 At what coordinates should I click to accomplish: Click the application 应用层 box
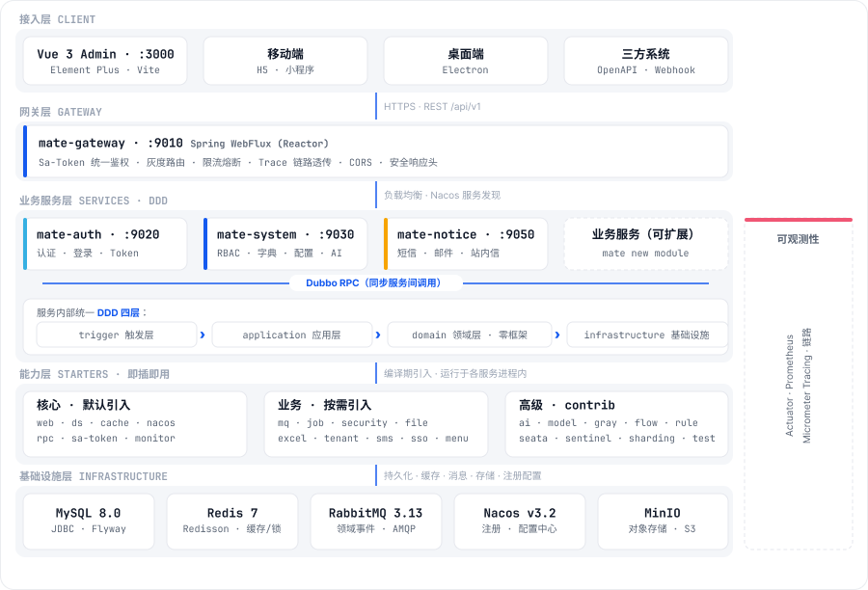tap(291, 335)
